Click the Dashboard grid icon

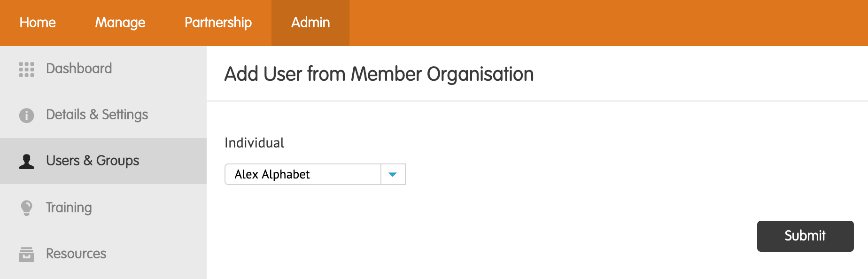pyautogui.click(x=27, y=69)
